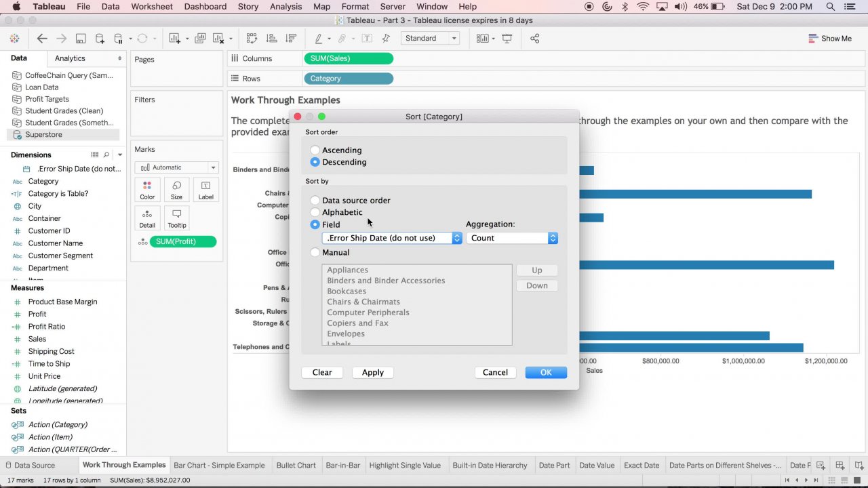
Task: Open the Presentation mode icon
Action: (x=507, y=39)
